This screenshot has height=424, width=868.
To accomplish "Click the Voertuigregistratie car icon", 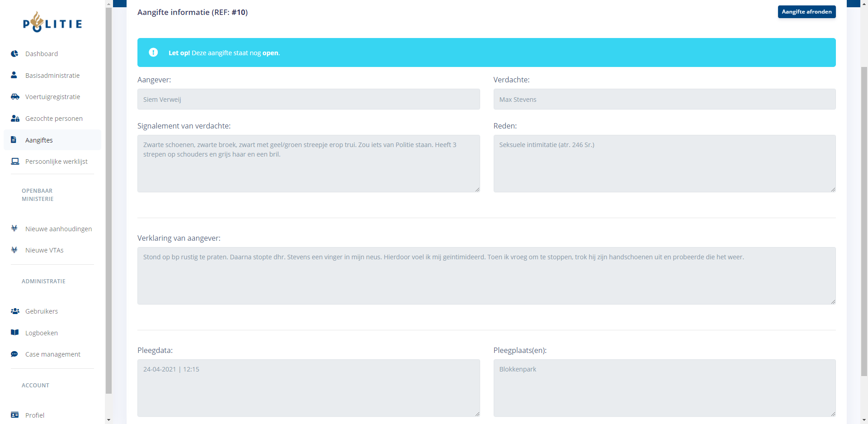I will 15,97.
